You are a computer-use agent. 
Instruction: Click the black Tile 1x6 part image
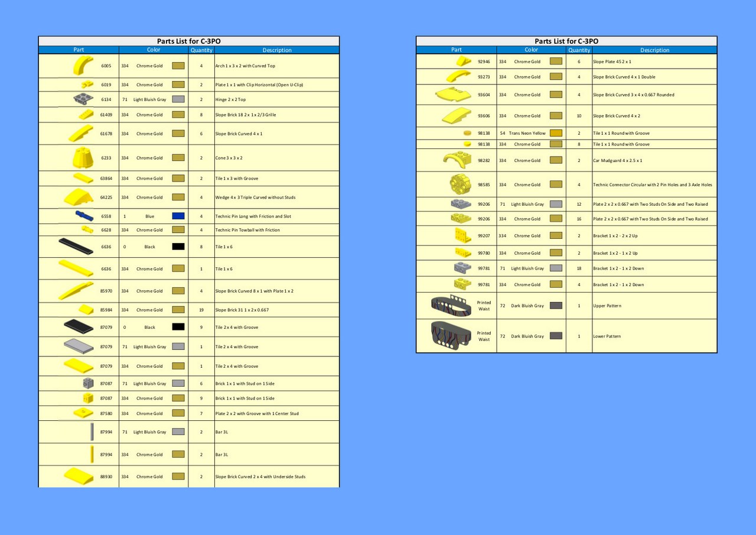pos(76,246)
